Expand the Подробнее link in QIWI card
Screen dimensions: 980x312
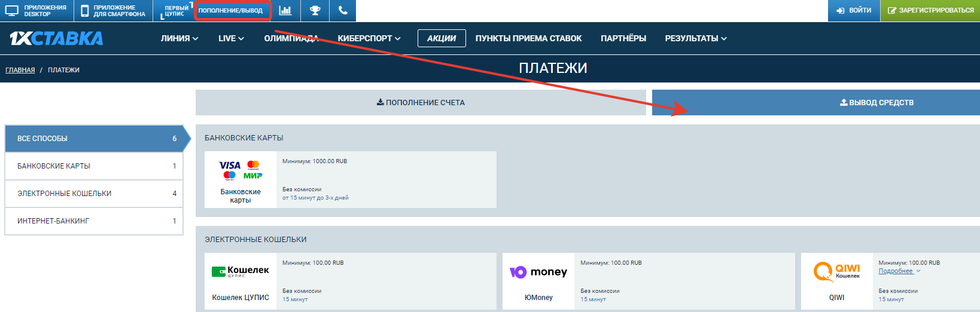click(x=899, y=271)
